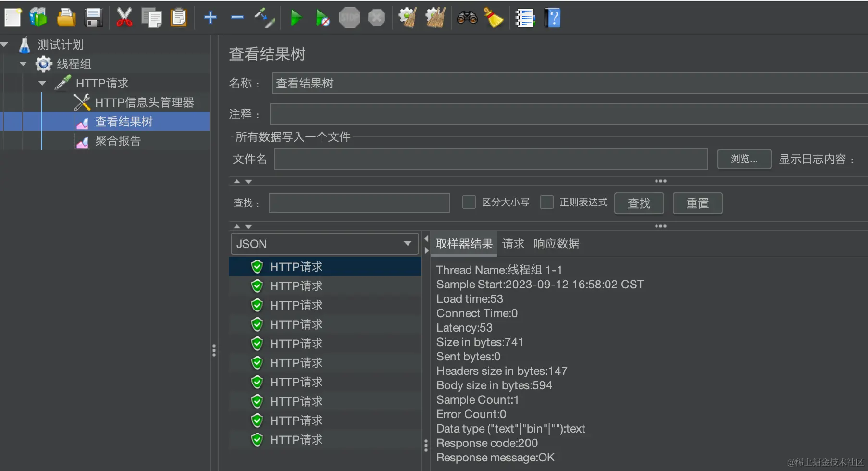Click the Response code:200 line
The width and height of the screenshot is (868, 471).
(487, 443)
